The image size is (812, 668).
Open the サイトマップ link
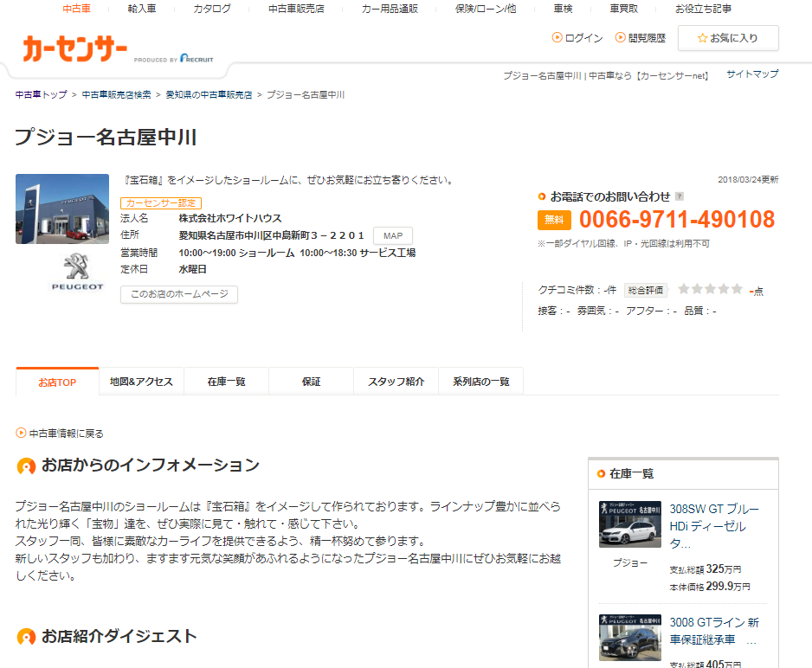(x=752, y=74)
